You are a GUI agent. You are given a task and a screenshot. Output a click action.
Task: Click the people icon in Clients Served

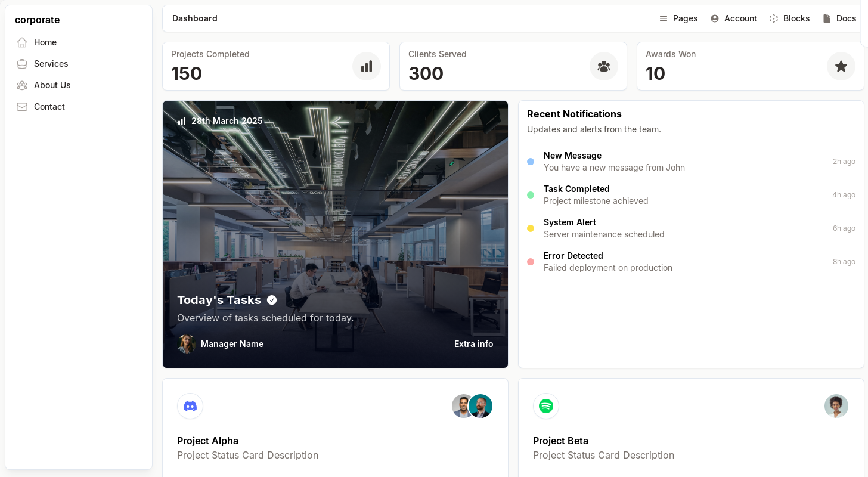[604, 66]
